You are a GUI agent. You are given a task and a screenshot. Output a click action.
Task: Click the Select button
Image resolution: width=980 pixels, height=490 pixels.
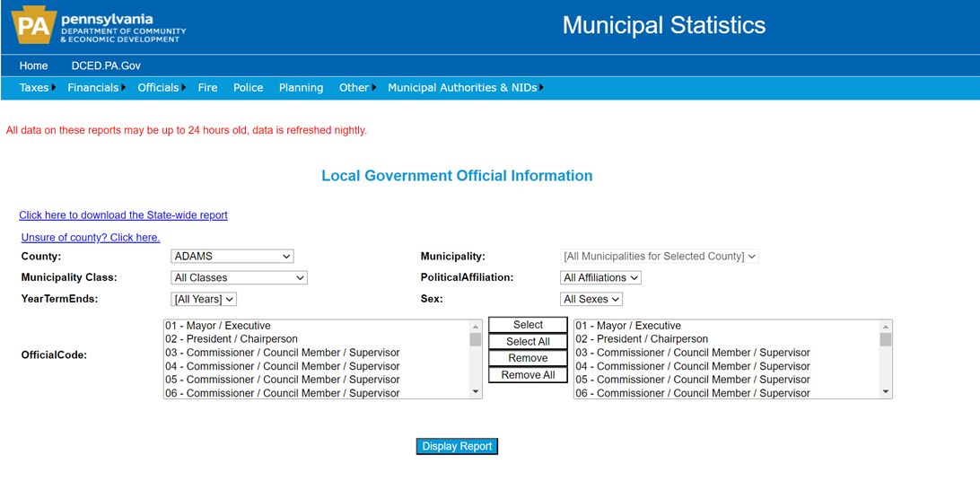click(528, 325)
